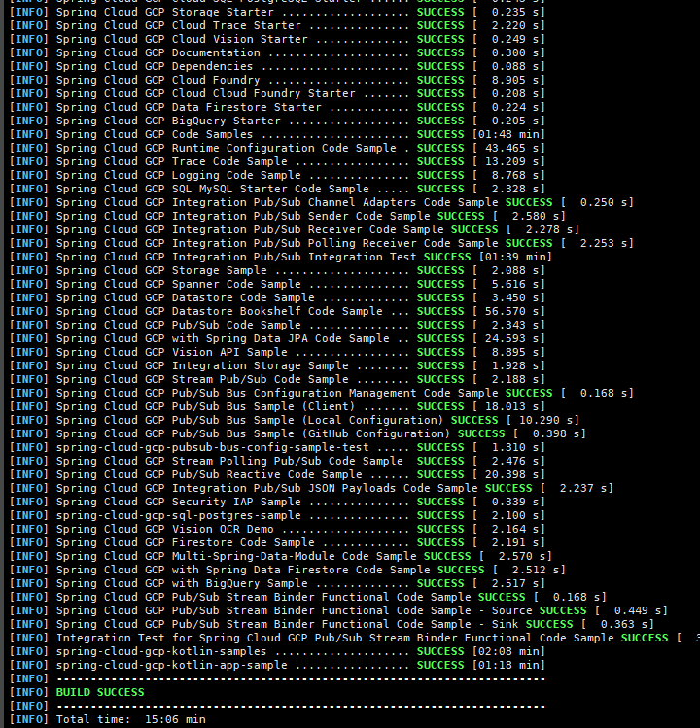Viewport: 700px width, 728px height.
Task: Select 'SQL MySQL Starter Code Sample' text
Action: tap(270, 189)
